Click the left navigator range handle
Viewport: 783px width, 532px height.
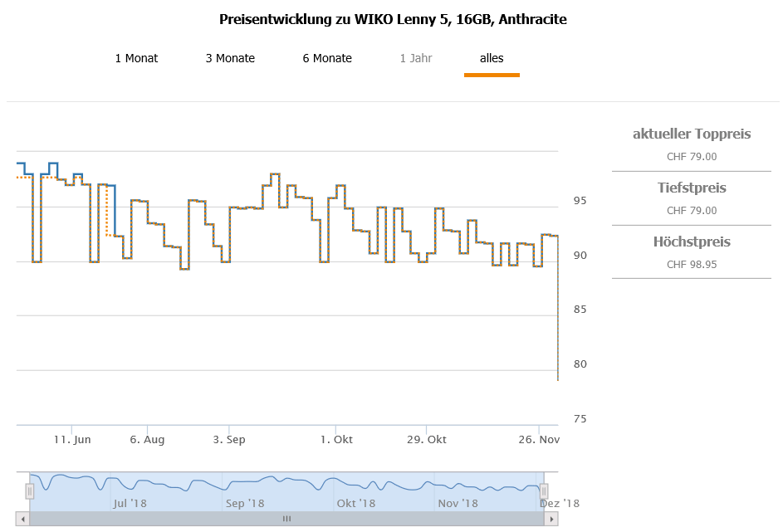click(30, 491)
